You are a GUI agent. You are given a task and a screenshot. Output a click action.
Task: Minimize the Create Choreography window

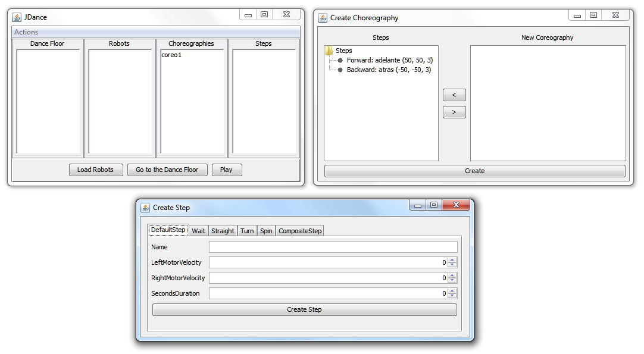point(577,15)
